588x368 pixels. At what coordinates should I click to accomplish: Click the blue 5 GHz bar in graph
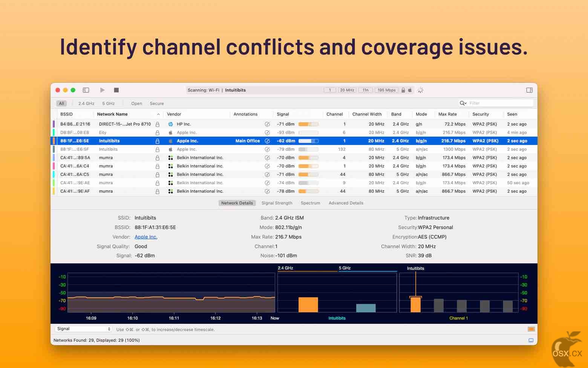pos(366,308)
